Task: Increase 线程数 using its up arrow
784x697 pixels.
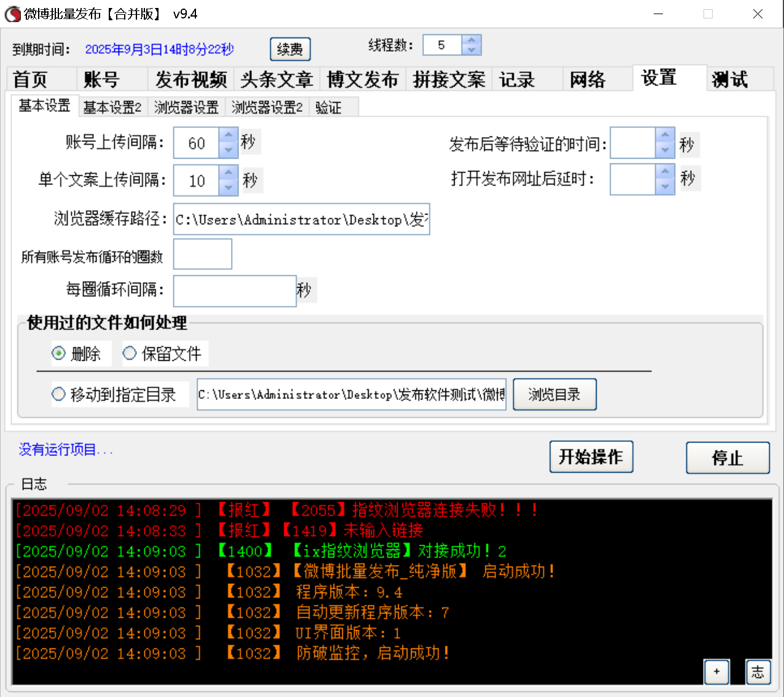Action: pyautogui.click(x=471, y=40)
